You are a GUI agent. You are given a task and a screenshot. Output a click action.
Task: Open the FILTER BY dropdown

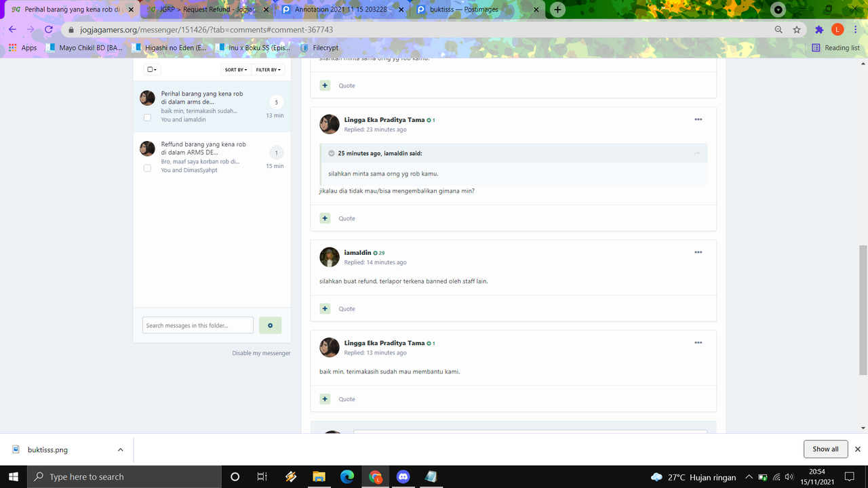coord(268,70)
